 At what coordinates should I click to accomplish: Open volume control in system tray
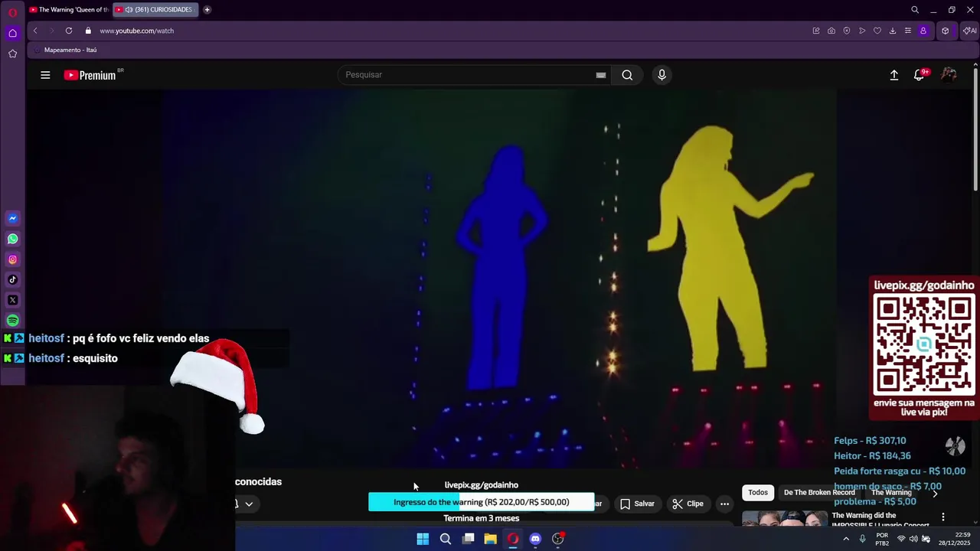913,539
